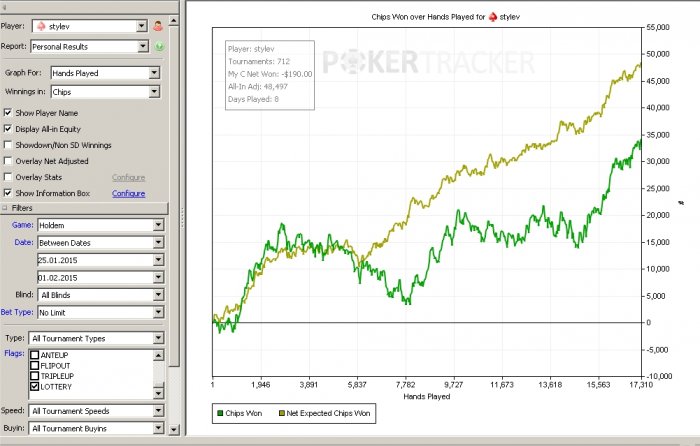Open the Report dropdown

(143, 46)
